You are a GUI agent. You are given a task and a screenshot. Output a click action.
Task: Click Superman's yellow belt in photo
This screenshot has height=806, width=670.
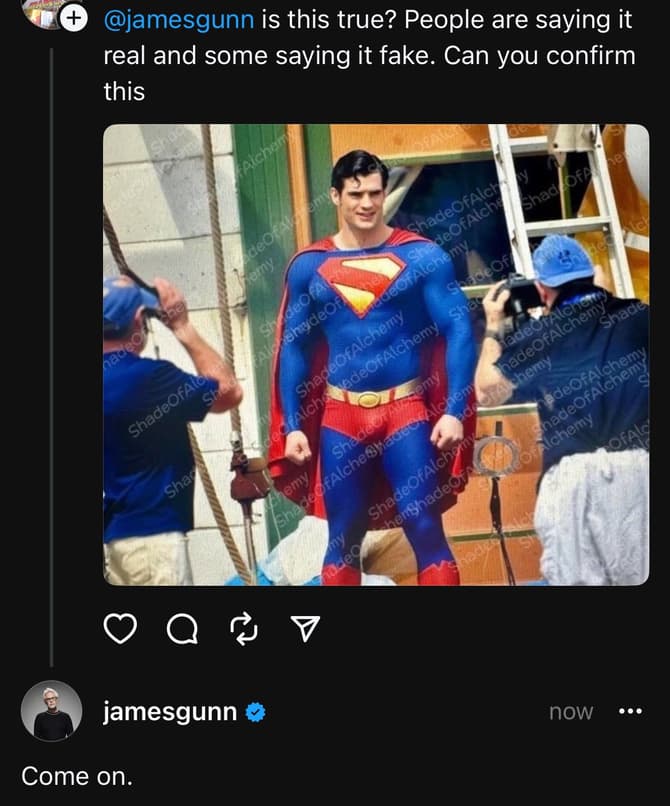(x=372, y=396)
